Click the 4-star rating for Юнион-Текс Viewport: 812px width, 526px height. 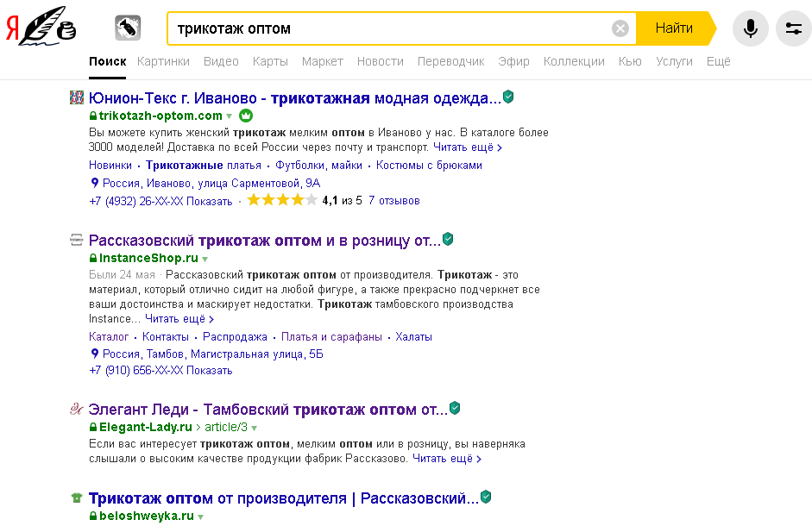[273, 199]
